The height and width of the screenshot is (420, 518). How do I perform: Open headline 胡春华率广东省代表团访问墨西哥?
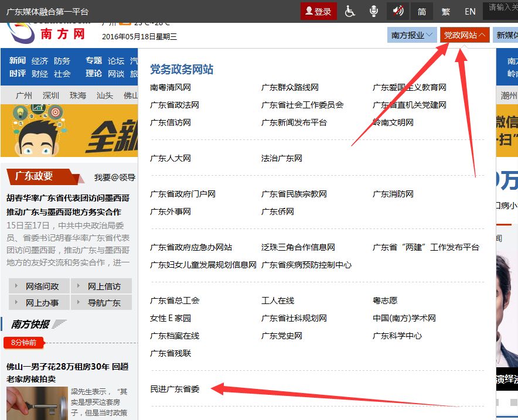click(68, 198)
